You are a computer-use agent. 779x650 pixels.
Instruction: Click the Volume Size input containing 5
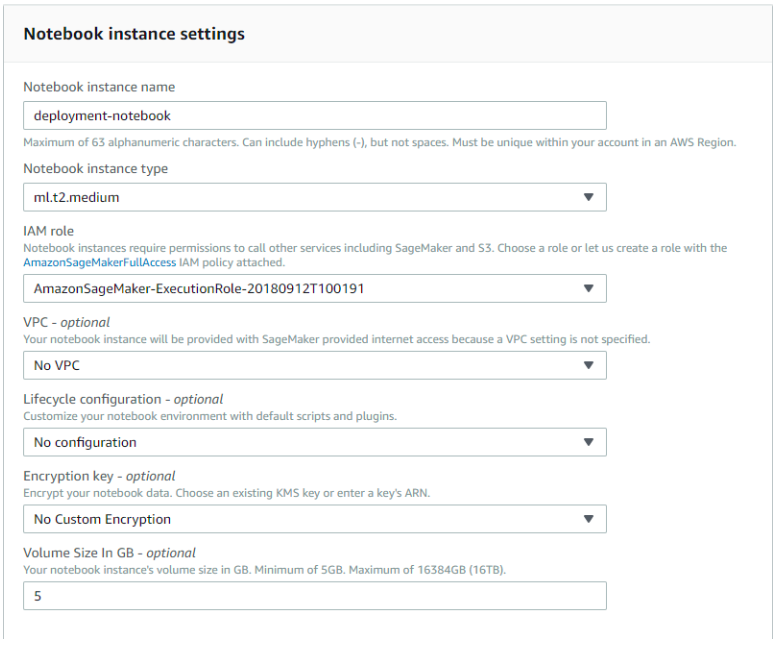[x=314, y=596]
